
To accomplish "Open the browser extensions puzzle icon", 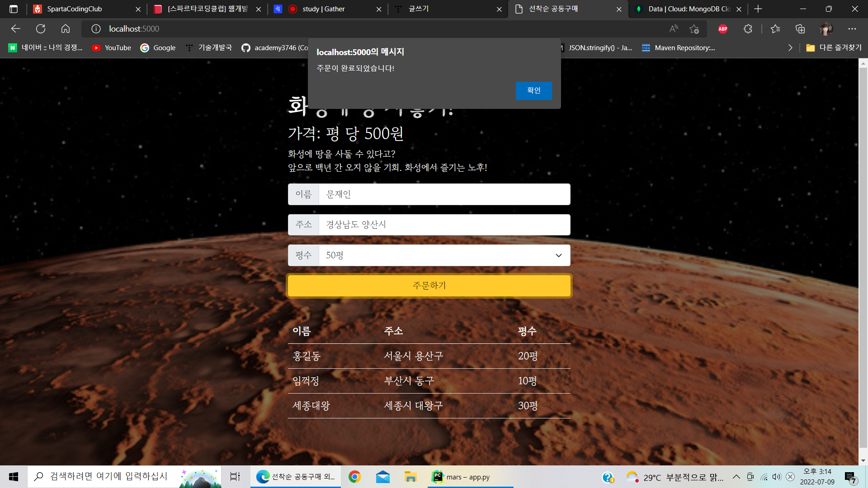I will coord(748,29).
